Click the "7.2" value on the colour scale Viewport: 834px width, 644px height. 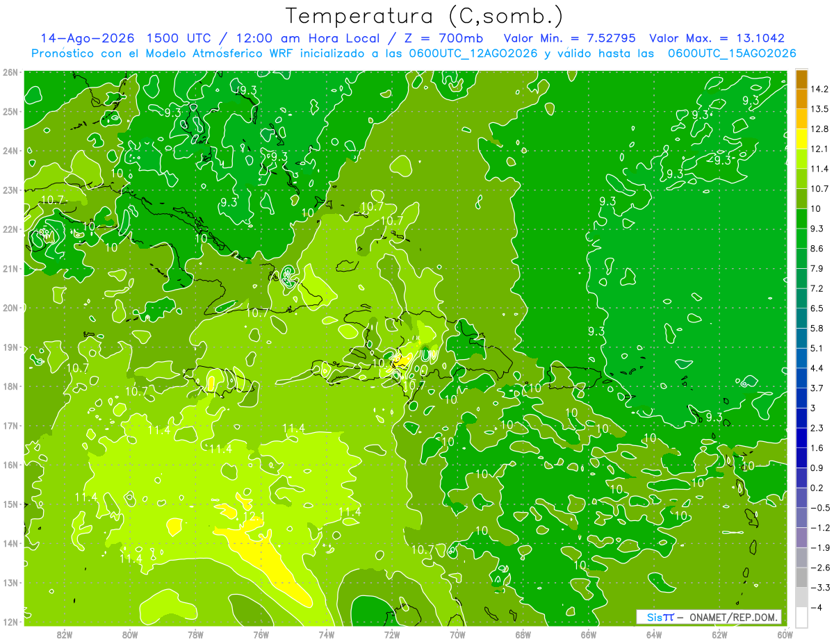(x=817, y=288)
